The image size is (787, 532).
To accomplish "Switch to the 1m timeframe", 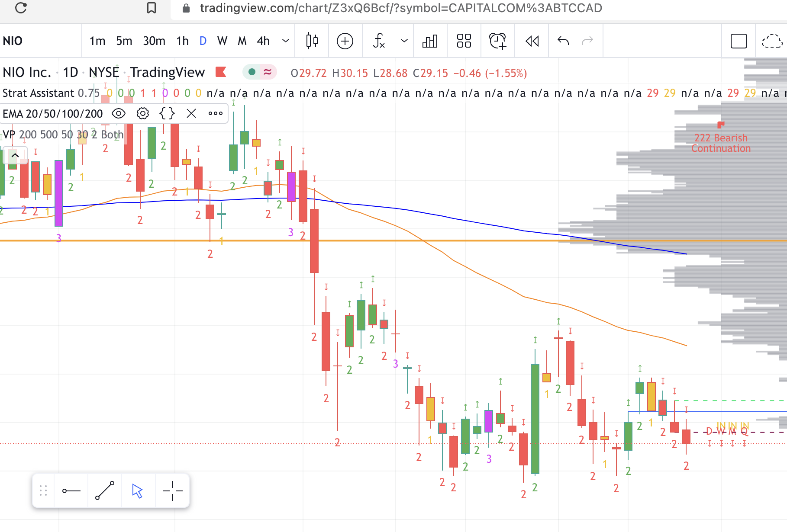I will click(97, 41).
